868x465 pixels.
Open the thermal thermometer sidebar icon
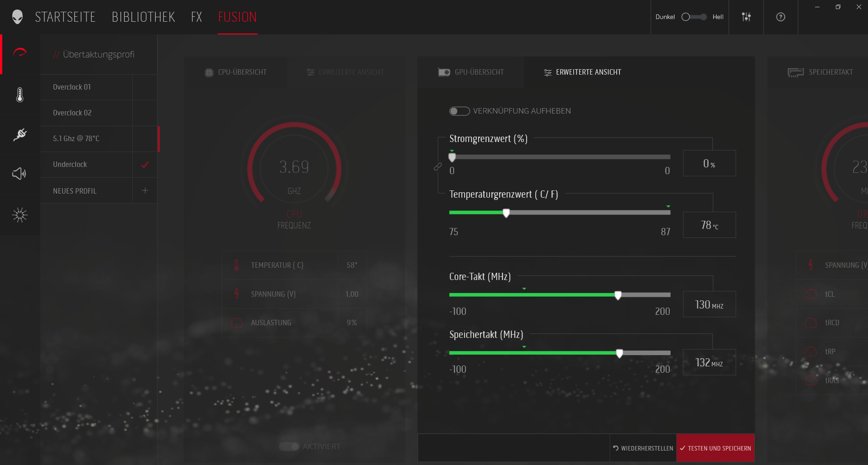pyautogui.click(x=20, y=95)
